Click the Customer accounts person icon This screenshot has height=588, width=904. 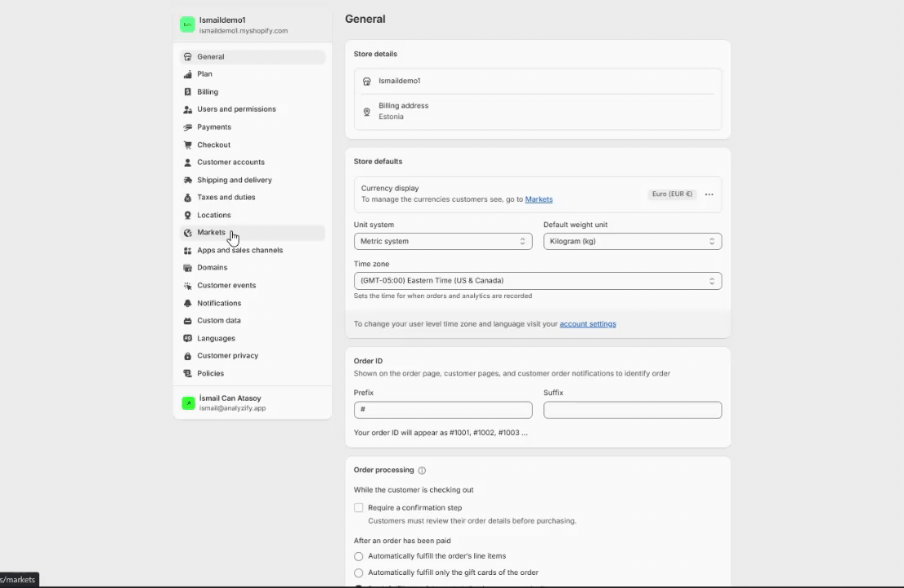point(187,163)
